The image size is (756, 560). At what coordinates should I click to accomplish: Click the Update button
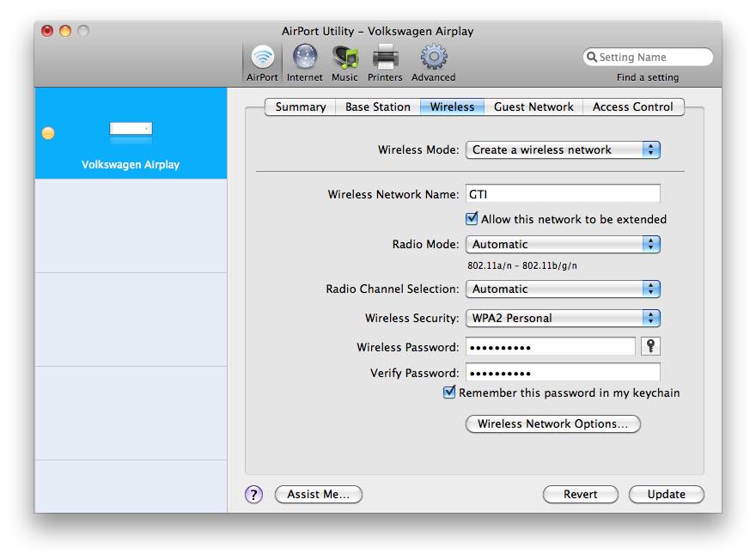coord(667,495)
